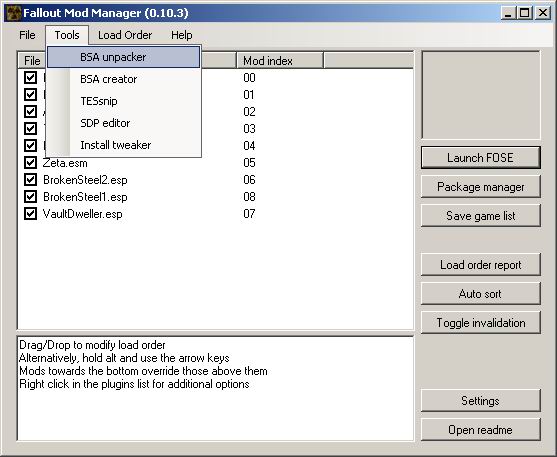Toggle the BrokenSteel1.esp checkbox
Viewport: 557px width, 457px height.
coord(31,197)
